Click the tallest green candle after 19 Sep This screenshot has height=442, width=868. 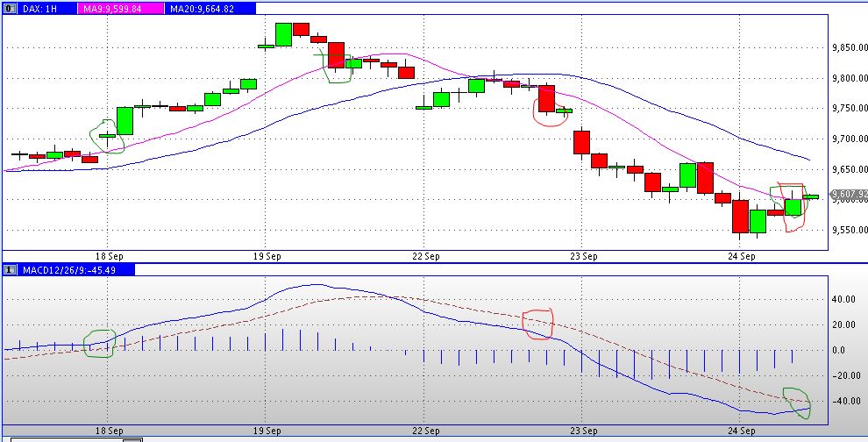pos(283,34)
